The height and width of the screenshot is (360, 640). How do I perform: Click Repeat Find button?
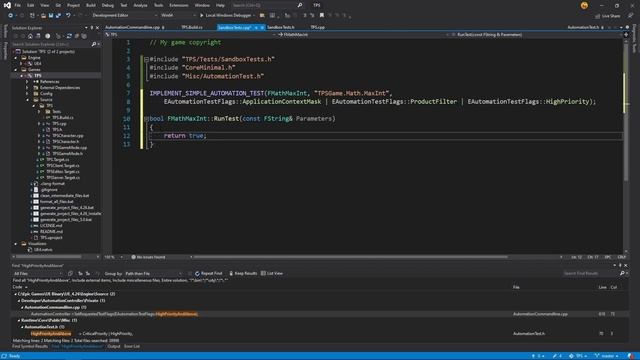tap(209, 273)
